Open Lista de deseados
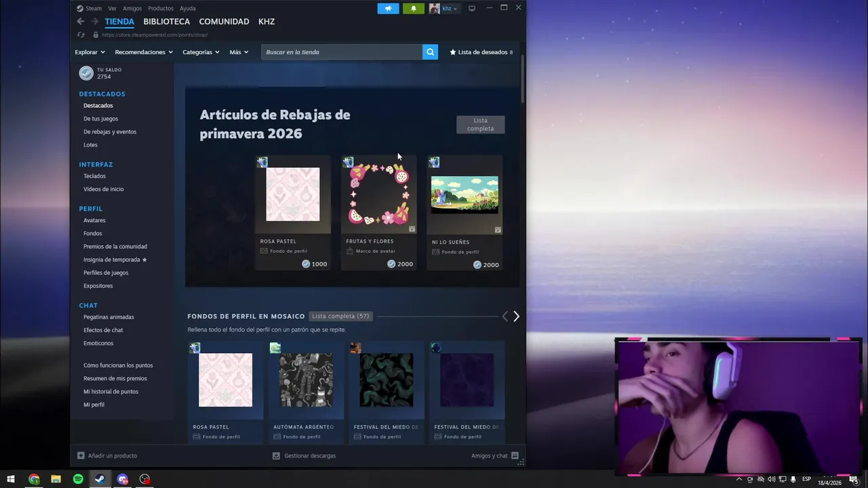 (x=481, y=52)
